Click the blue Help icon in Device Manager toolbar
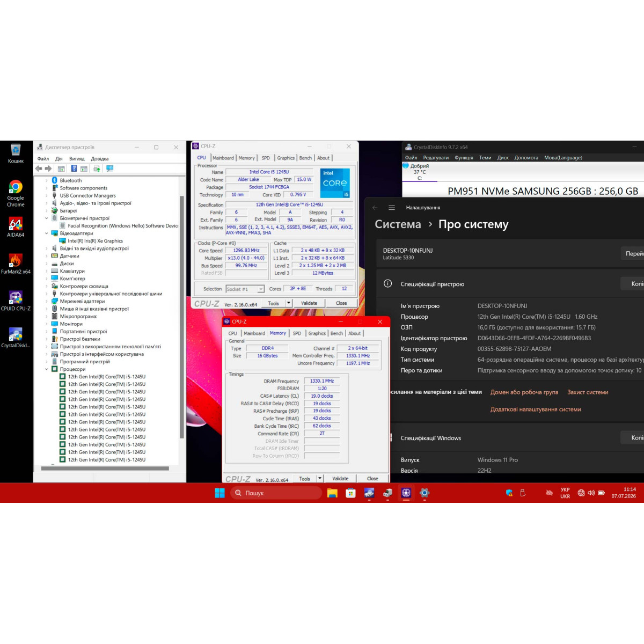Image resolution: width=644 pixels, height=644 pixels. coord(74,169)
